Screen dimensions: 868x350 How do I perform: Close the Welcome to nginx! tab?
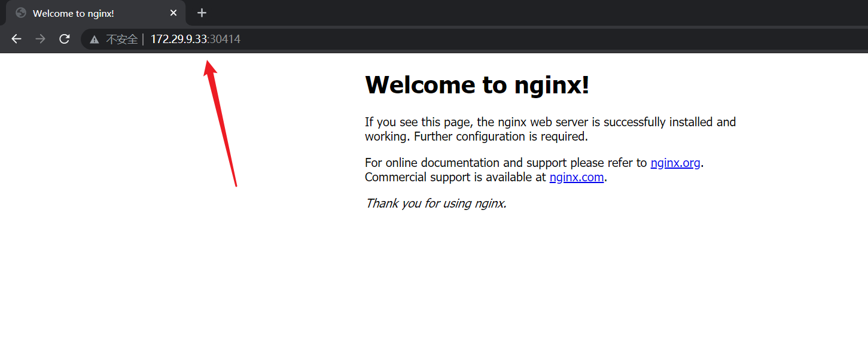click(173, 13)
